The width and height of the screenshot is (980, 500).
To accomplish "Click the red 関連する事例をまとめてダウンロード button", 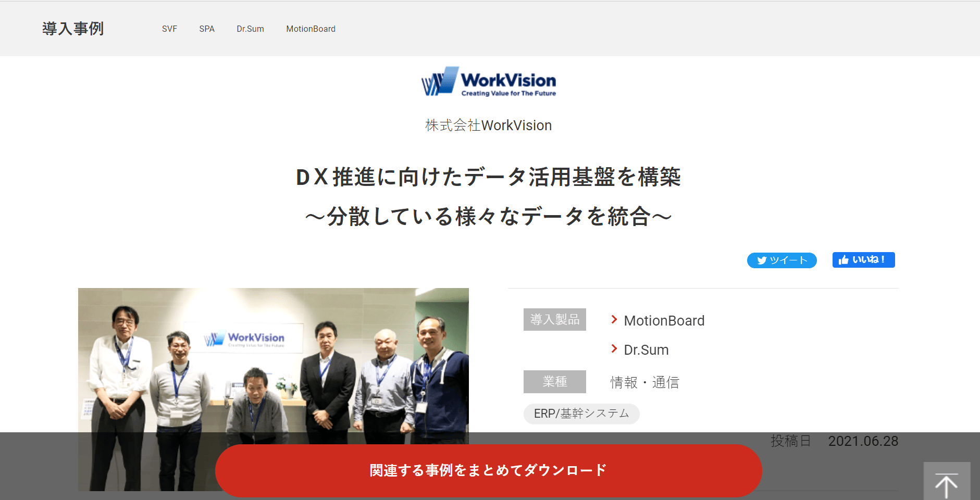I will pos(489,470).
